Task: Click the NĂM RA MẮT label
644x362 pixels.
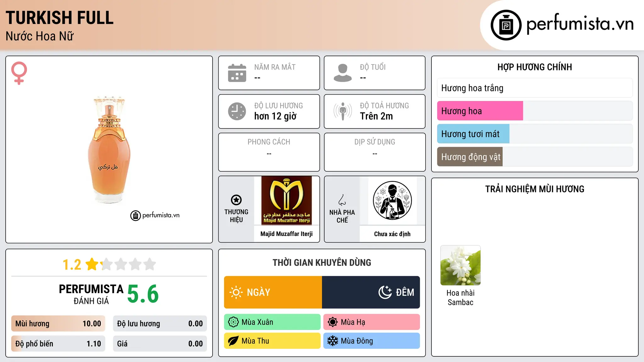Action: tap(275, 67)
